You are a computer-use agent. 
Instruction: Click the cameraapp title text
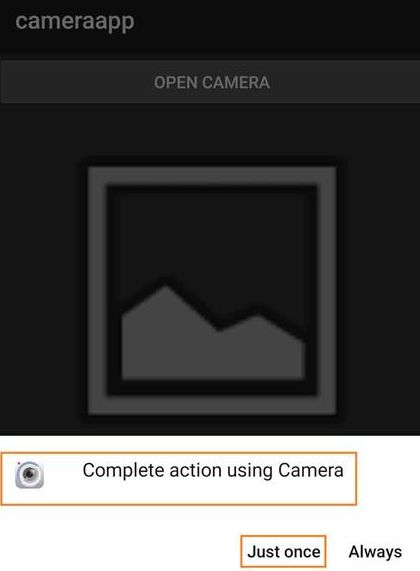point(75,22)
